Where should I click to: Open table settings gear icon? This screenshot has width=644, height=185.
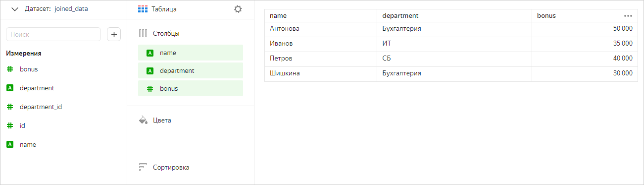pyautogui.click(x=238, y=9)
